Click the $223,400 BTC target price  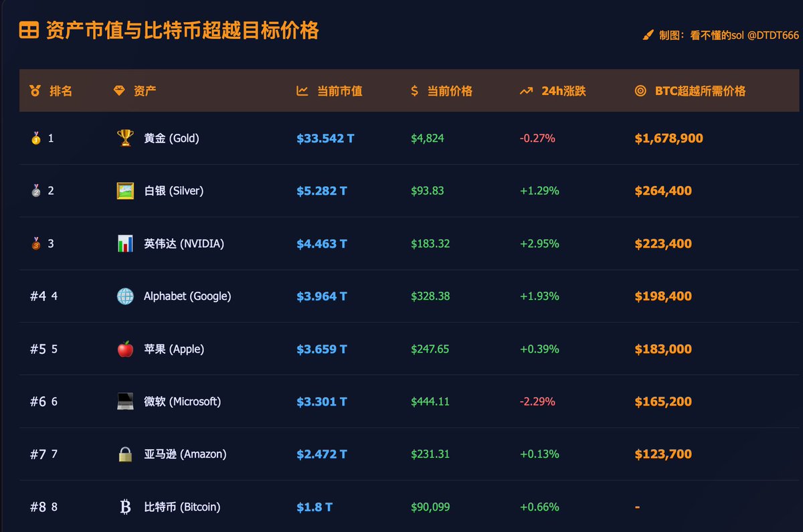663,244
